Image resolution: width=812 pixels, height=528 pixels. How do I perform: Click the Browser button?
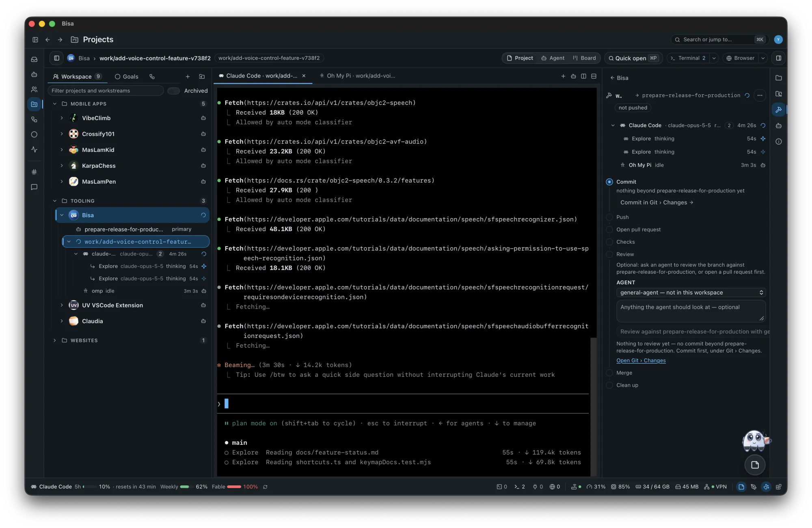coord(740,58)
